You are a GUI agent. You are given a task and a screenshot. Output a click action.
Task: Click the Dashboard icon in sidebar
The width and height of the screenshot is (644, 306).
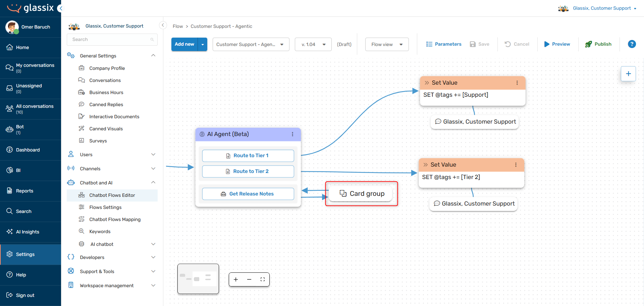pyautogui.click(x=9, y=150)
